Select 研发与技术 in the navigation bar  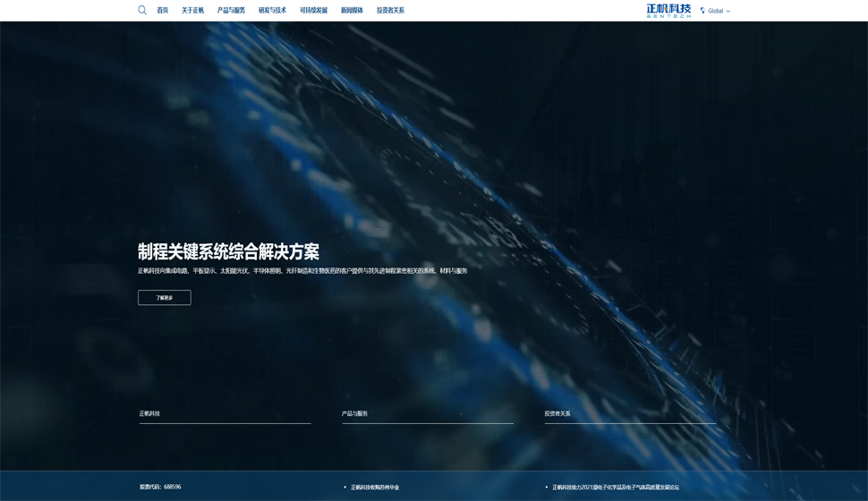pos(272,11)
